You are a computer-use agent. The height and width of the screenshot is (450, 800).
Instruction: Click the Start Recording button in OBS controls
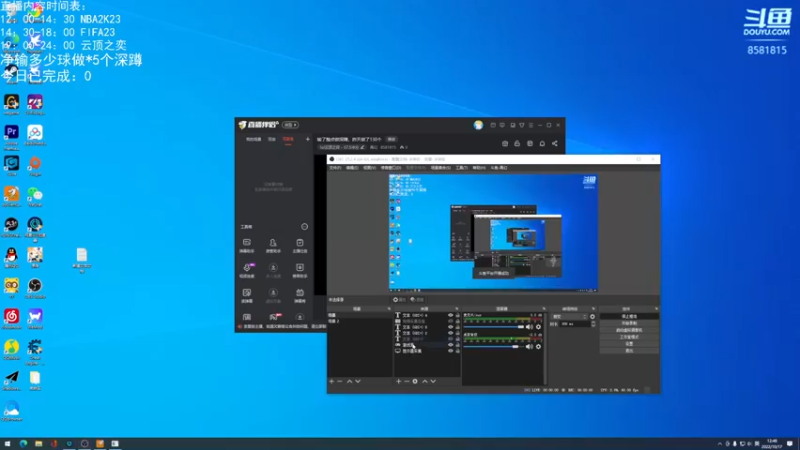(x=629, y=323)
